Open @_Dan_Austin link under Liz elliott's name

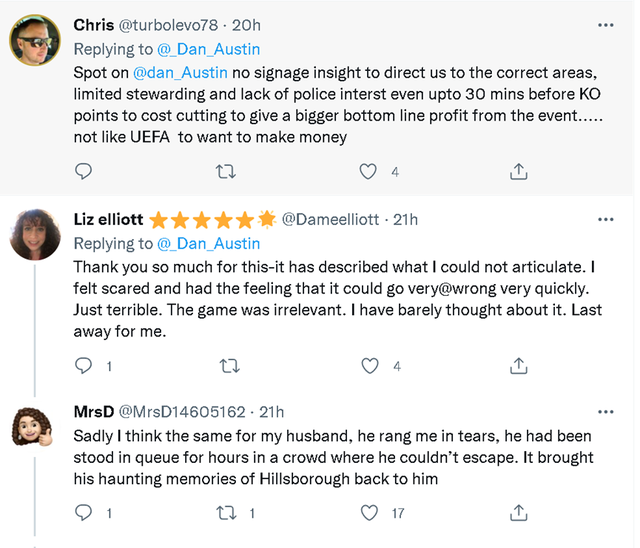pyautogui.click(x=209, y=243)
